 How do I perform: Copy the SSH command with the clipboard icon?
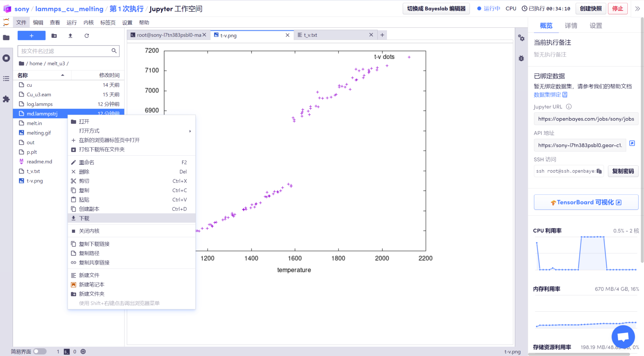599,171
